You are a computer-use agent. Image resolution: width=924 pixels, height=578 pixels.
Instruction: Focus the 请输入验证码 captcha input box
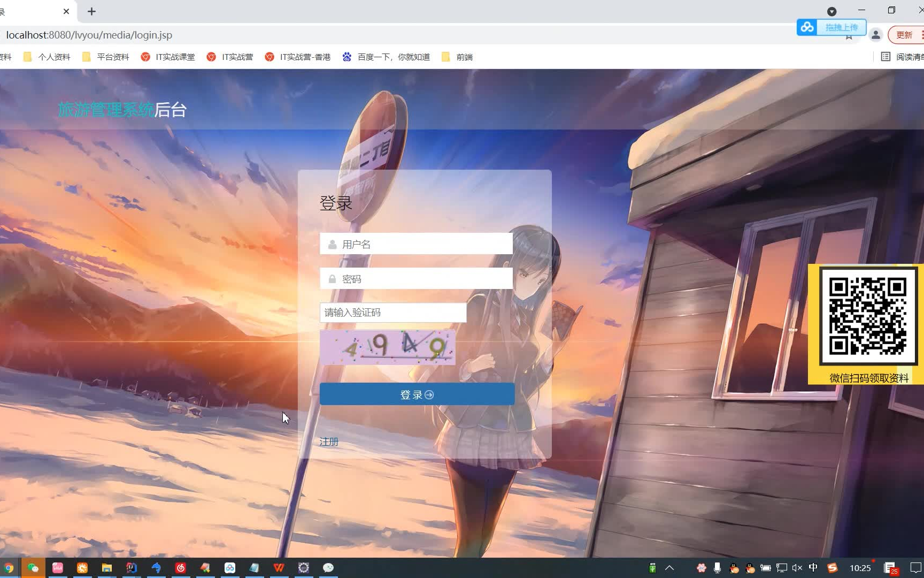393,313
